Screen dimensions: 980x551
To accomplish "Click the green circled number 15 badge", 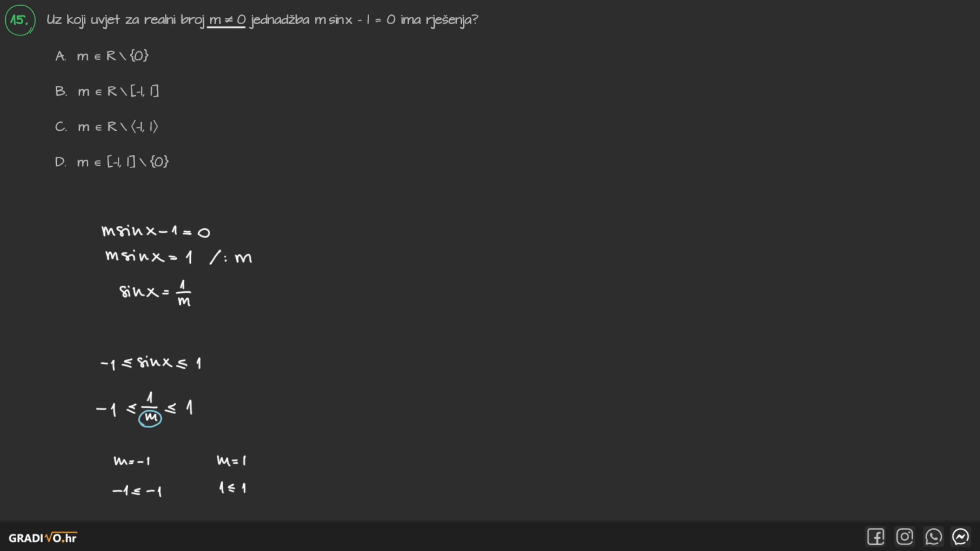I will [x=20, y=20].
